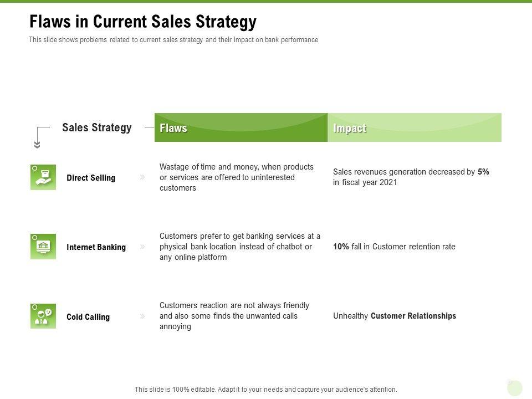Click the Internet Banking label

(96, 247)
